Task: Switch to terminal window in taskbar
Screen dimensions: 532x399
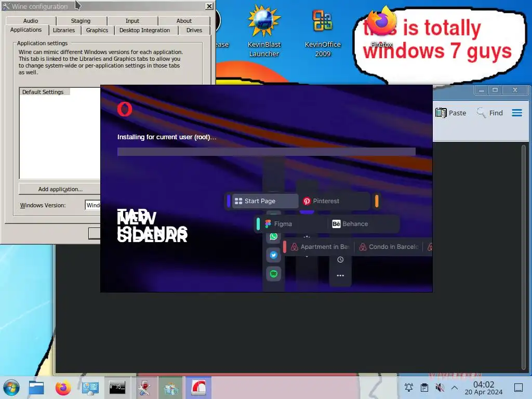Action: (x=117, y=388)
